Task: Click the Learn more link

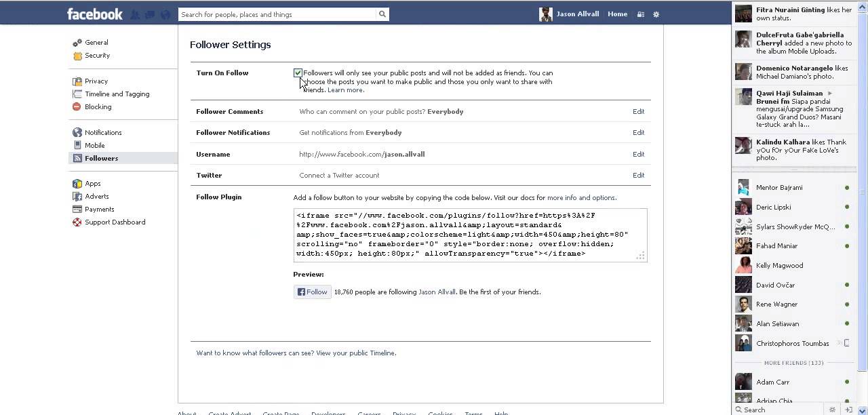Action: 345,90
